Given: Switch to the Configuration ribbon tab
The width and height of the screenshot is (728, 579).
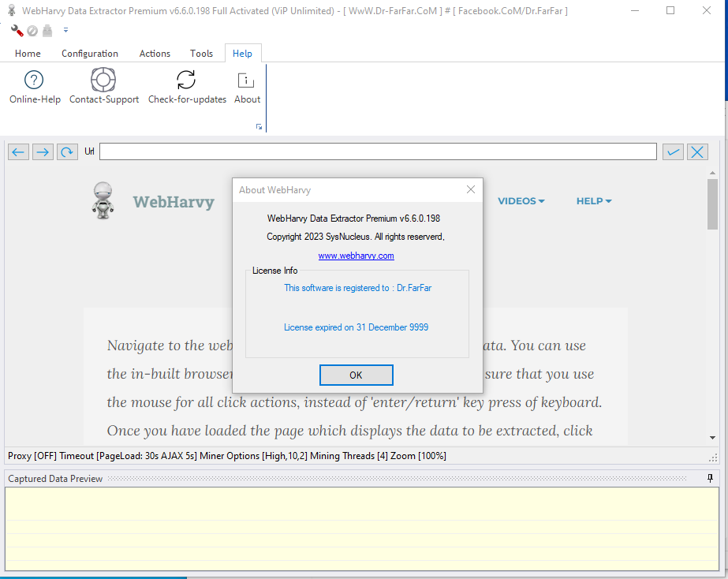Looking at the screenshot, I should [x=90, y=54].
